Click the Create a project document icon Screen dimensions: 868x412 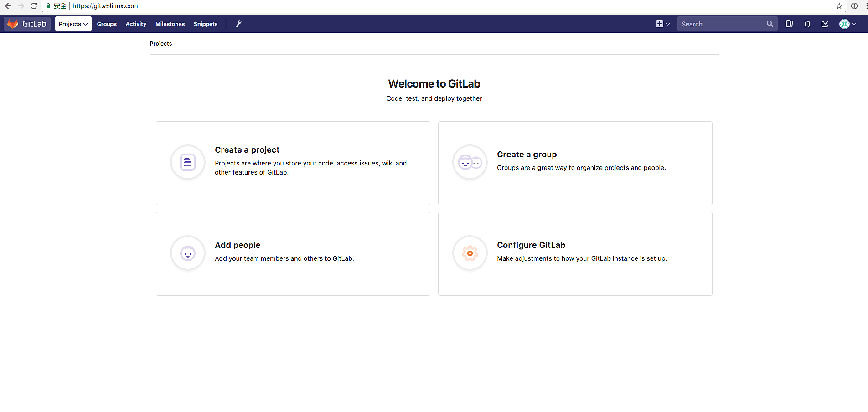[188, 162]
